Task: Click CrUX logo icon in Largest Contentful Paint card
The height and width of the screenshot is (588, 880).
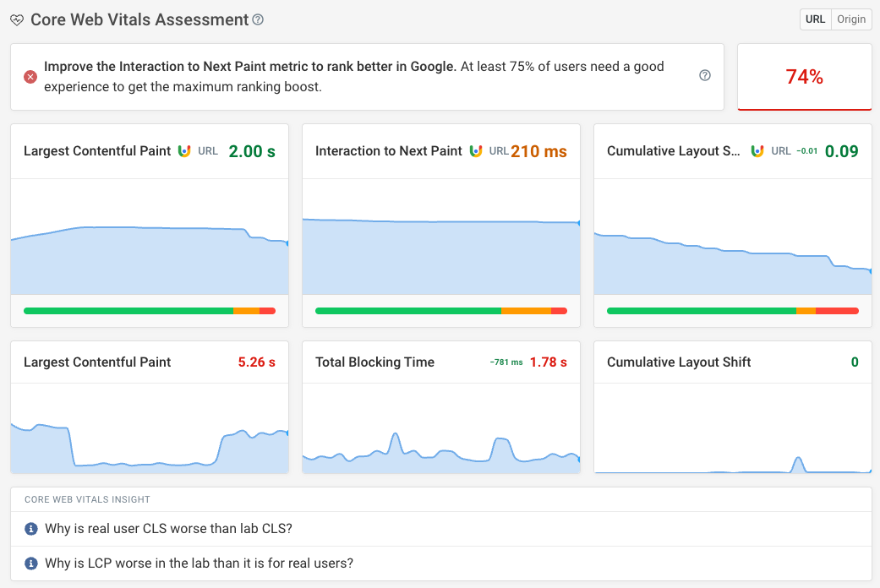Action: point(184,151)
